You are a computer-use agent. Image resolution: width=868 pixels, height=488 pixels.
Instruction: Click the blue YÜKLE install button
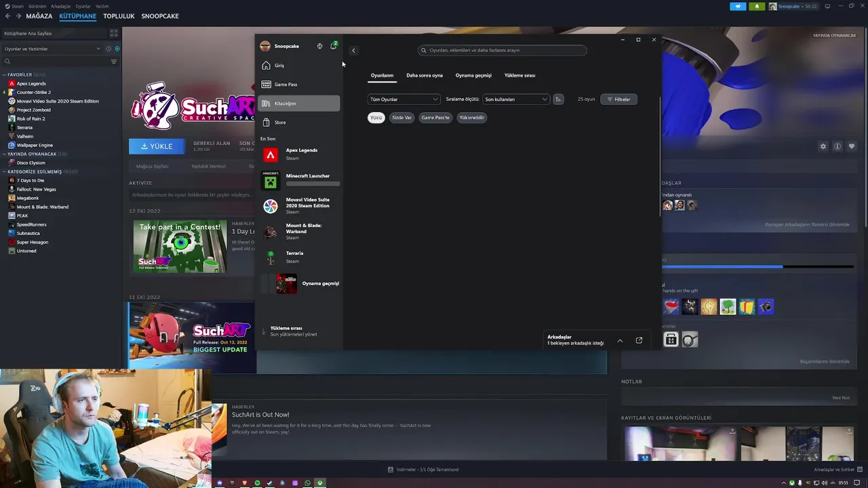(157, 146)
